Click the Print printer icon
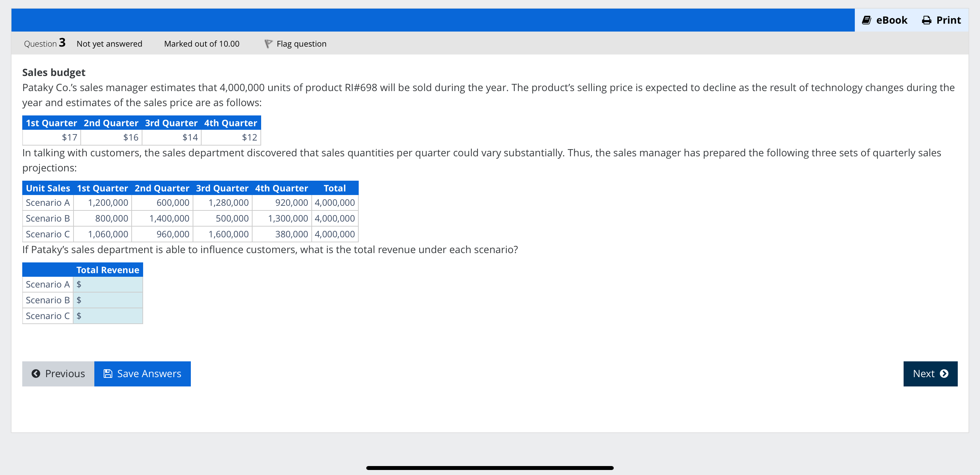 [x=926, y=20]
